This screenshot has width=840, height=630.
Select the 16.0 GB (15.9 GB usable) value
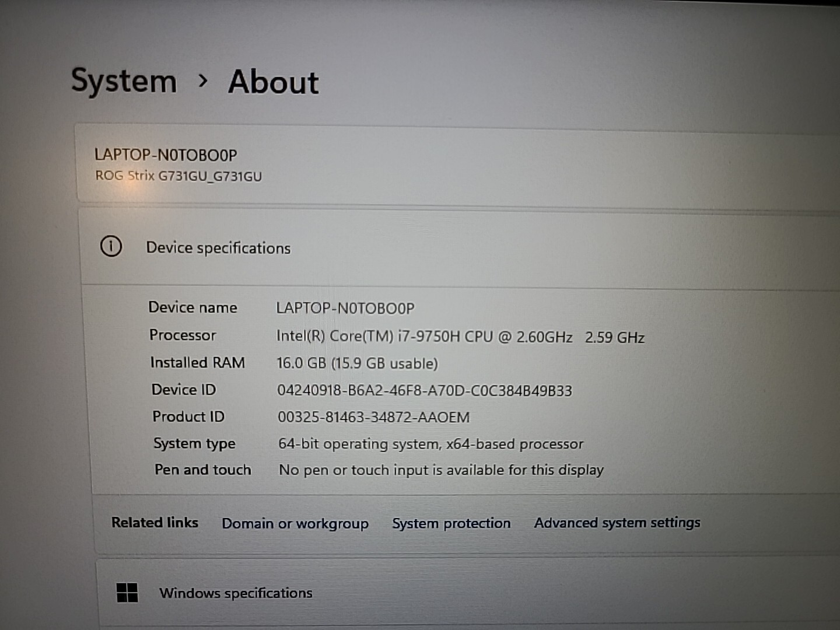point(357,363)
